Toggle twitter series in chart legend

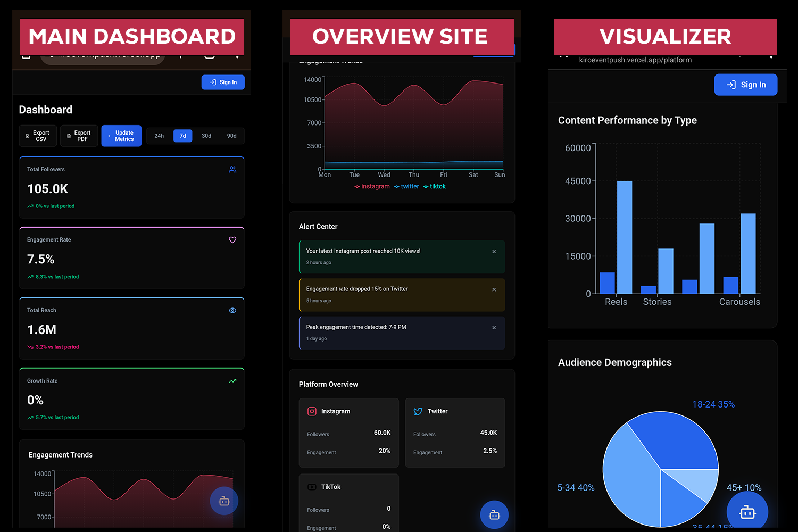pos(406,186)
